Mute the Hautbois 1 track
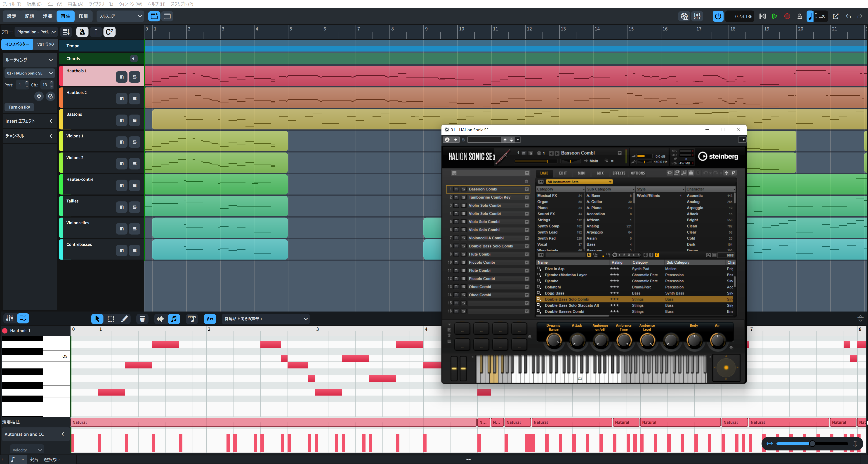The height and width of the screenshot is (464, 868). [x=122, y=77]
